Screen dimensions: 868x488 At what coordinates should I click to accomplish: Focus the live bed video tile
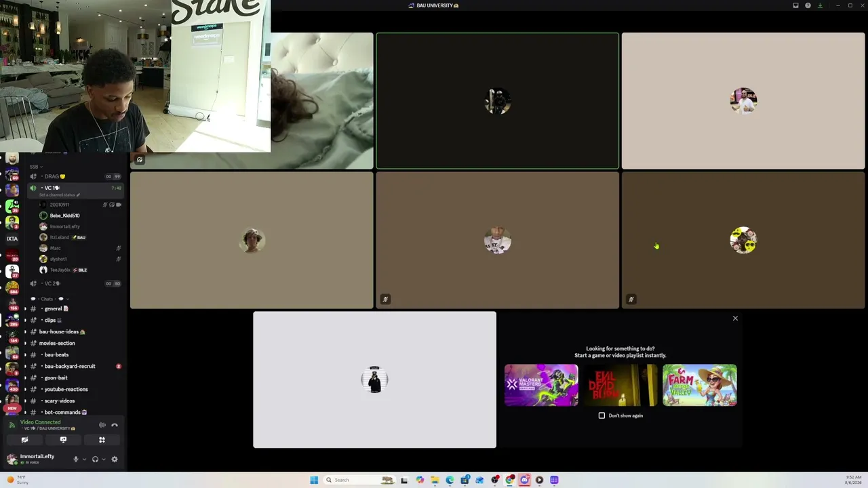[x=322, y=100]
